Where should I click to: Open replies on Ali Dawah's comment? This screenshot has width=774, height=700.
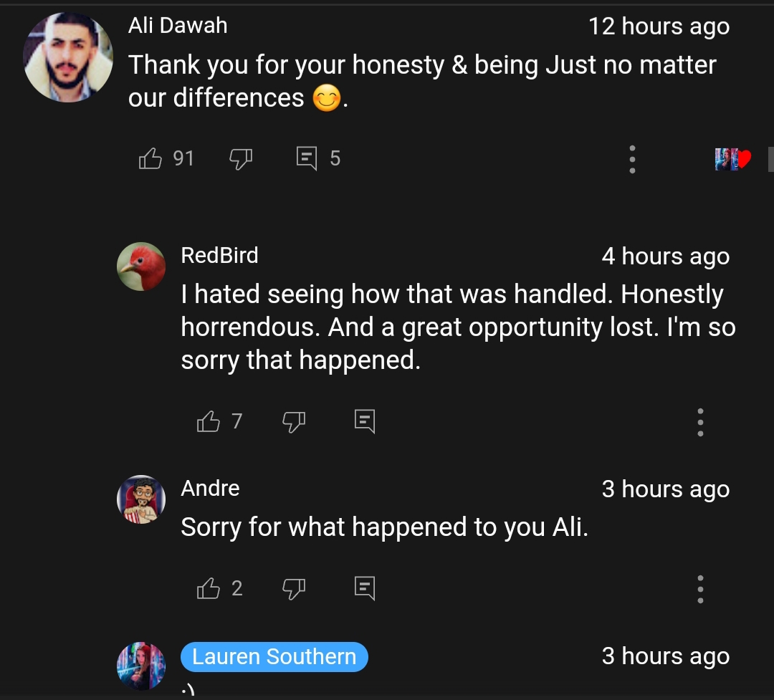[x=307, y=158]
